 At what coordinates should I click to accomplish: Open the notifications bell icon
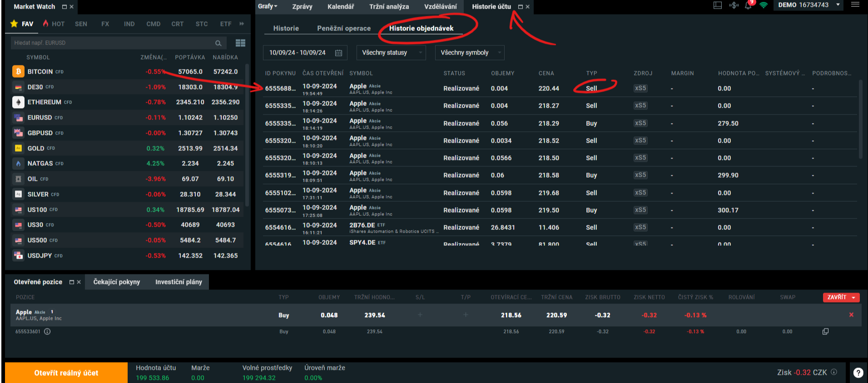pyautogui.click(x=748, y=5)
